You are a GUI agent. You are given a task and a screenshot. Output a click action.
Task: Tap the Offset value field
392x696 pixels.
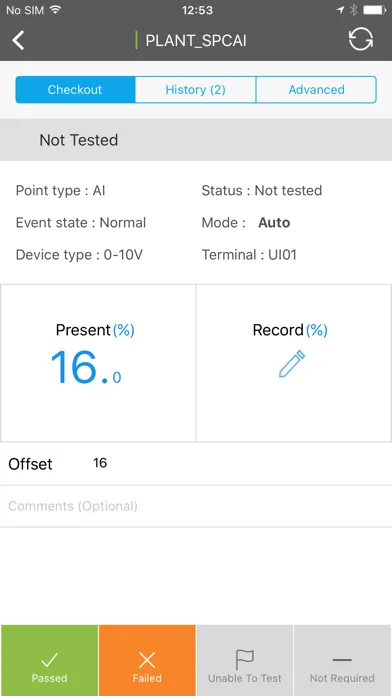coord(100,463)
